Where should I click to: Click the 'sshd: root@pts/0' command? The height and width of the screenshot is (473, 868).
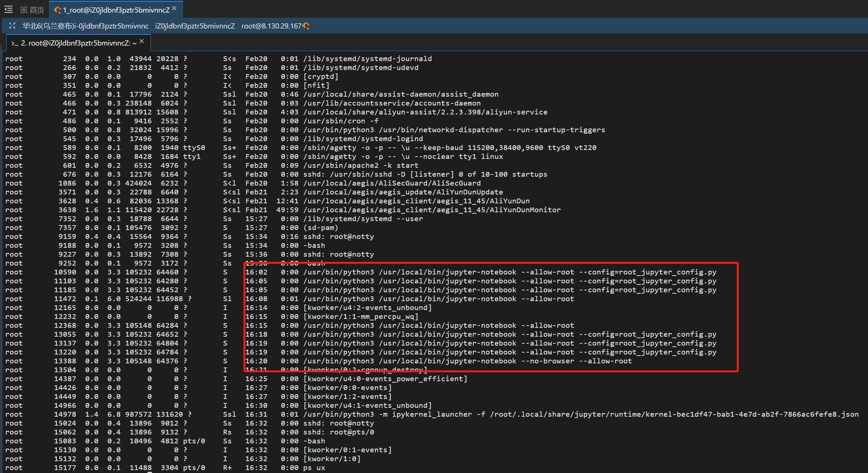(x=339, y=432)
